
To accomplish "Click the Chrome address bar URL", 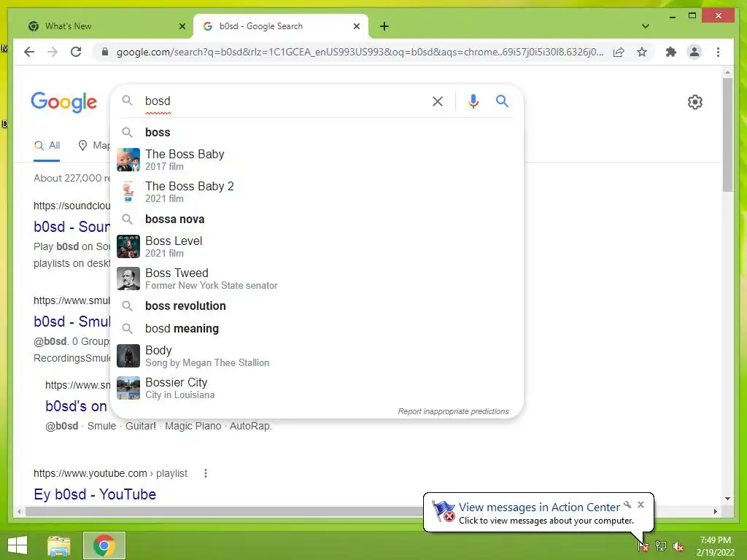I will [360, 52].
